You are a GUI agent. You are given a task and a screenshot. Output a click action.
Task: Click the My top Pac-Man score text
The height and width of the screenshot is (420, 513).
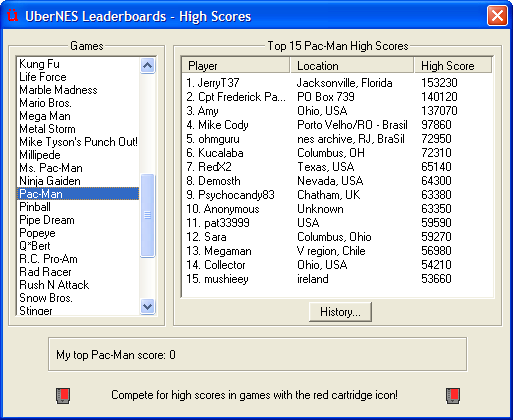pyautogui.click(x=116, y=355)
